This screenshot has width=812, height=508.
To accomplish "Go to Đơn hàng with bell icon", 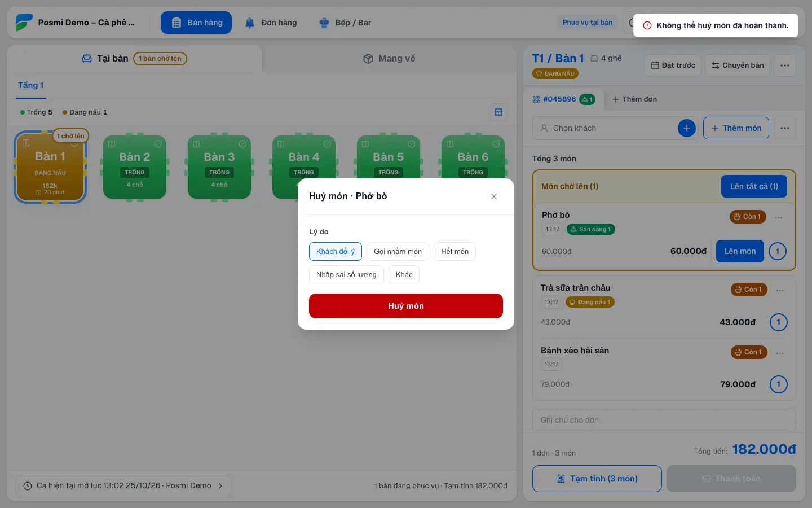I will [271, 23].
